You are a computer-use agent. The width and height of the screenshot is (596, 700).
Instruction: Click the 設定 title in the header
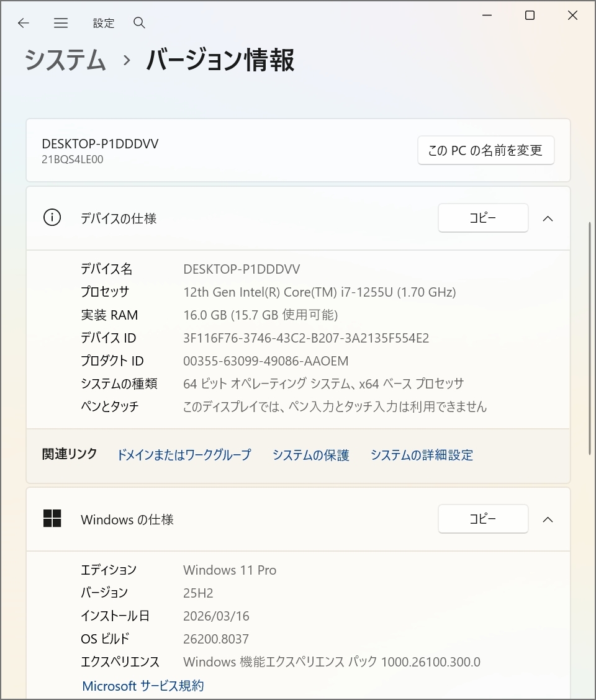[104, 23]
